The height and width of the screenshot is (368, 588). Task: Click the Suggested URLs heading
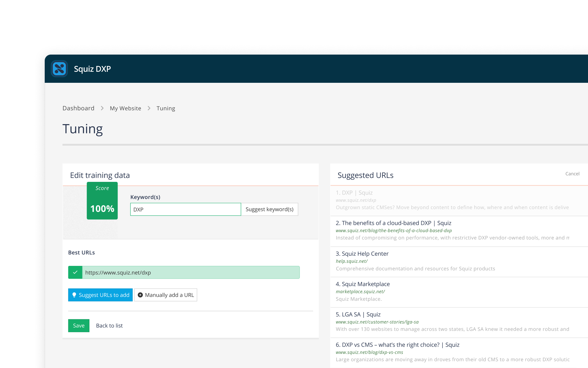pyautogui.click(x=365, y=175)
